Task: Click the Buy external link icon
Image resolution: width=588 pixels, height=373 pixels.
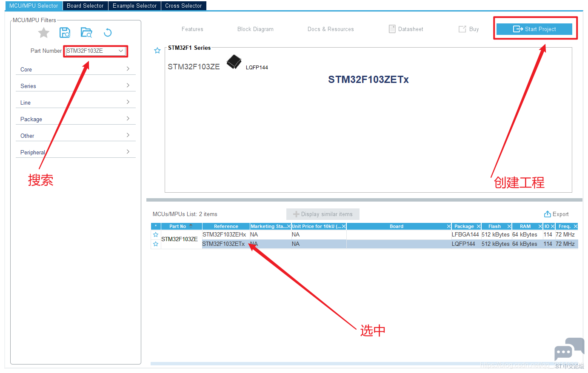Action: [462, 29]
